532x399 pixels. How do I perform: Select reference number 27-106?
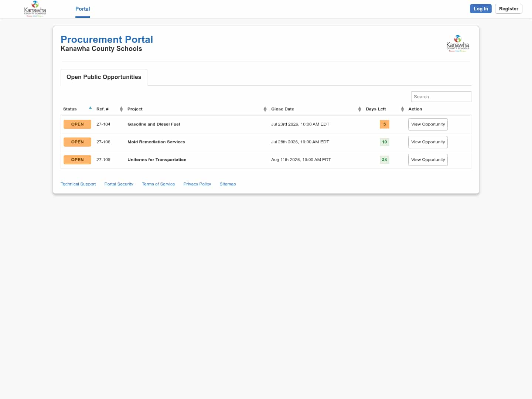click(x=103, y=142)
